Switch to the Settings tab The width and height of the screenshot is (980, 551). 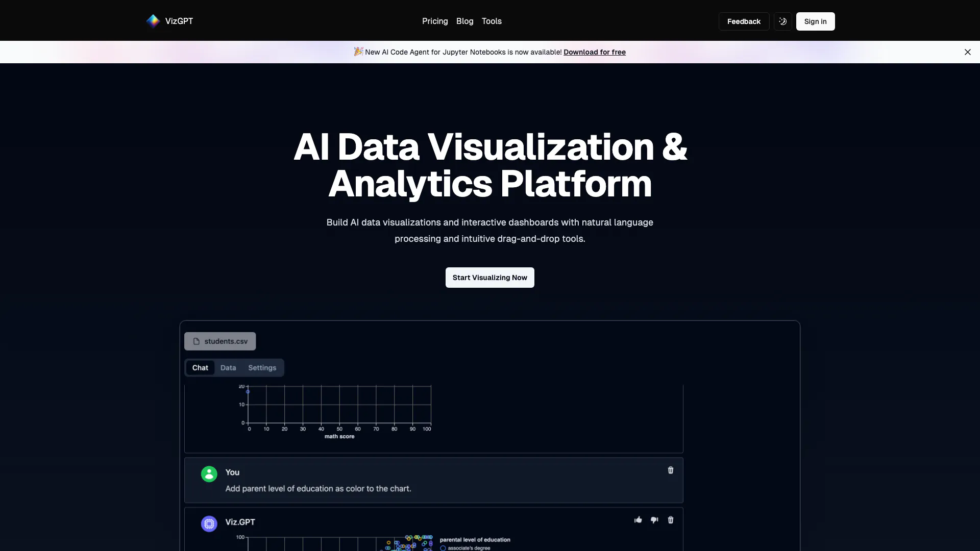pos(262,368)
